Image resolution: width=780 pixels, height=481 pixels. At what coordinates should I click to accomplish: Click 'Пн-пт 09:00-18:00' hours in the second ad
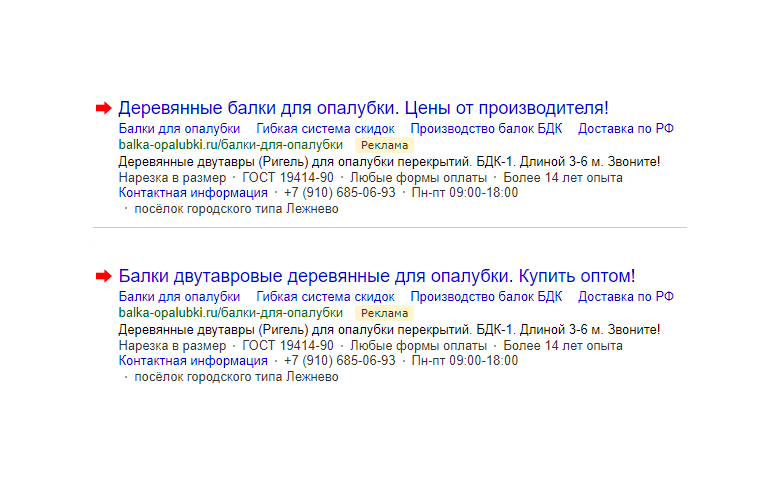[x=465, y=361]
